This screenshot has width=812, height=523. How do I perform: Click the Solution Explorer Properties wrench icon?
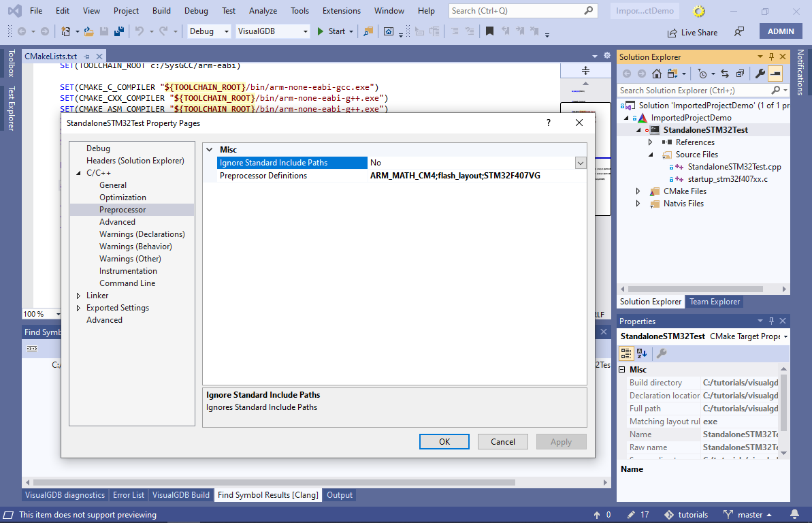(760, 74)
